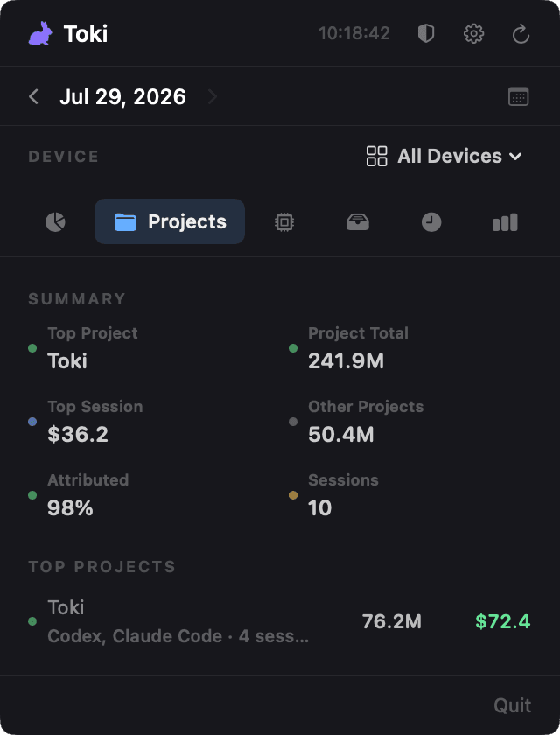Click the 76.2M token count

(392, 621)
